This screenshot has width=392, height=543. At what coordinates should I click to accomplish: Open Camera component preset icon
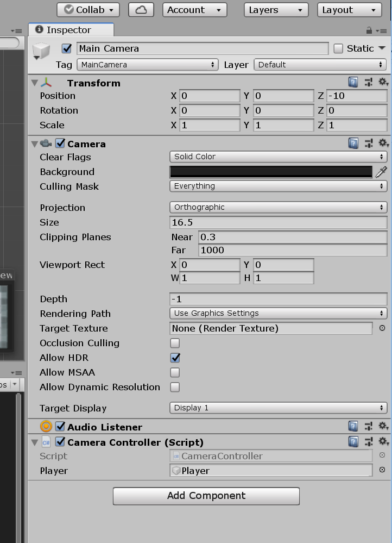click(x=369, y=143)
